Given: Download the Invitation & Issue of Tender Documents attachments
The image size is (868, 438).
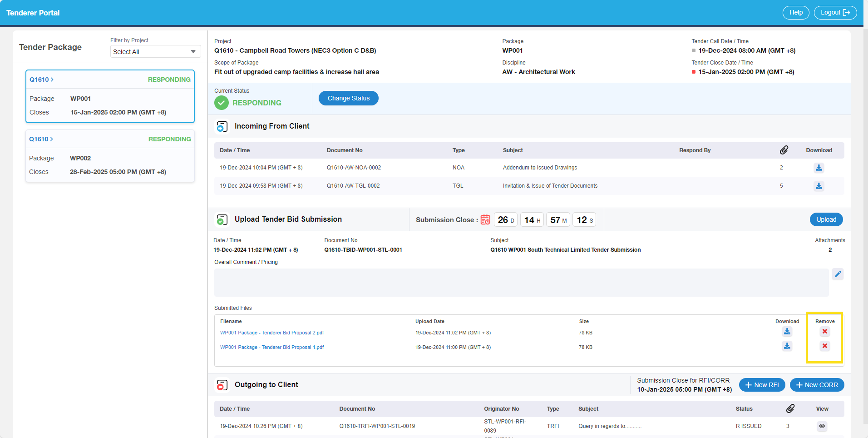Looking at the screenshot, I should (819, 186).
